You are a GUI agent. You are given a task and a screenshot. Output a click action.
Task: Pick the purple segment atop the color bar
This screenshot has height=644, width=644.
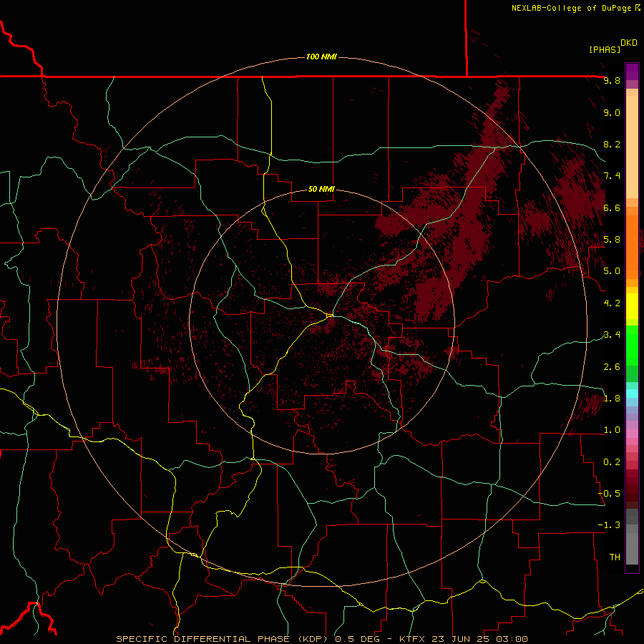pos(632,72)
